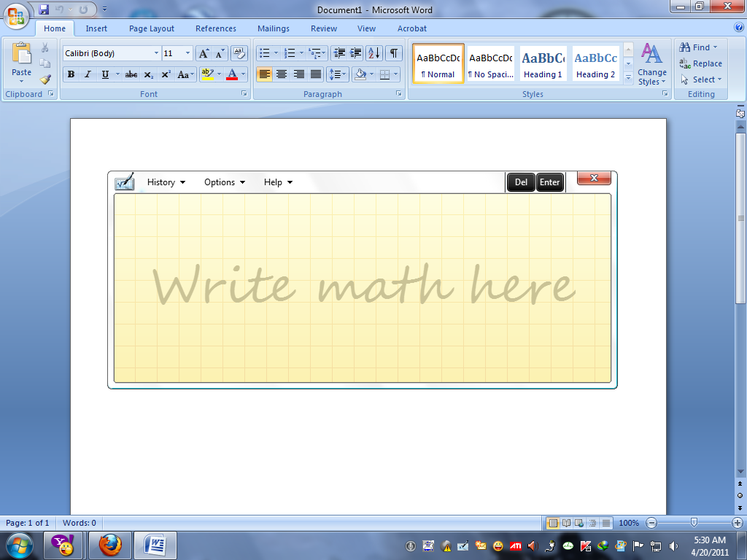Viewport: 747px width, 560px height.
Task: Click Decrease Indent icon
Action: 339,53
